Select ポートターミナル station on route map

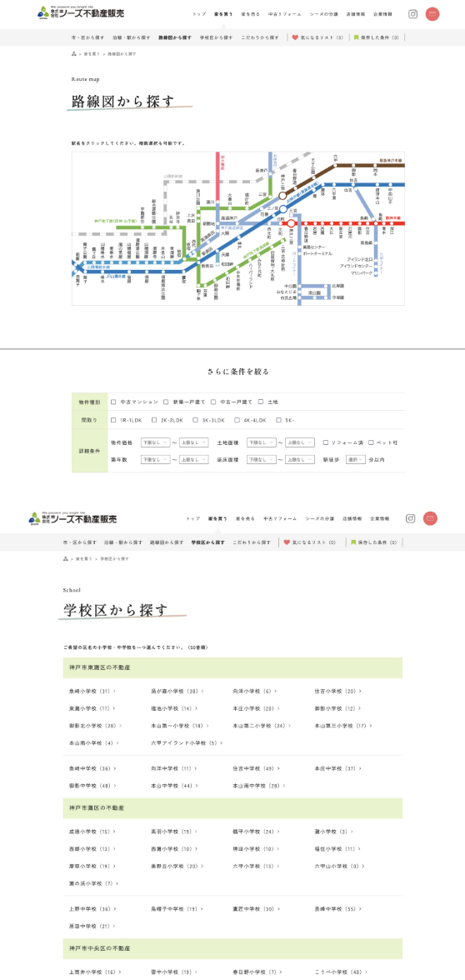point(317,255)
